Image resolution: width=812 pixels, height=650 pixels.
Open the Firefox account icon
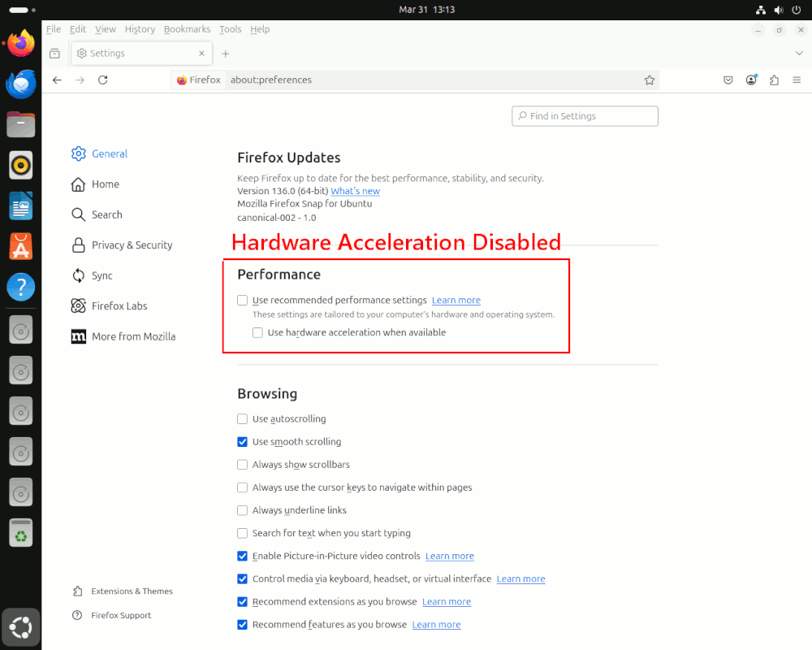(751, 80)
